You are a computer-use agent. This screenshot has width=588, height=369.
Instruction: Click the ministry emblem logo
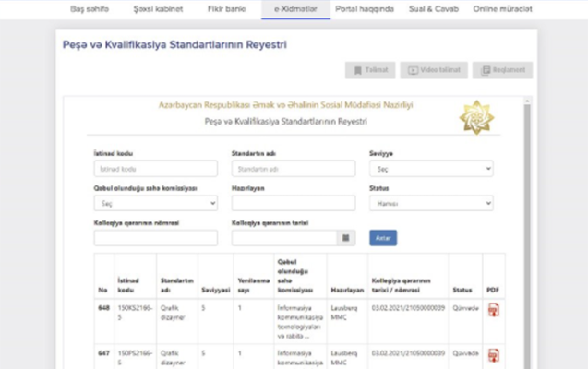[476, 118]
